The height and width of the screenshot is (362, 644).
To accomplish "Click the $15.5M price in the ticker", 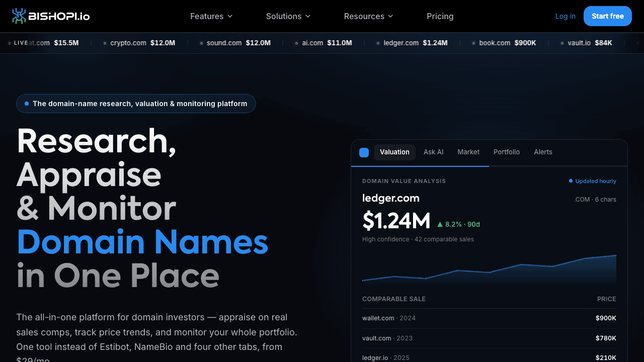I will [66, 43].
